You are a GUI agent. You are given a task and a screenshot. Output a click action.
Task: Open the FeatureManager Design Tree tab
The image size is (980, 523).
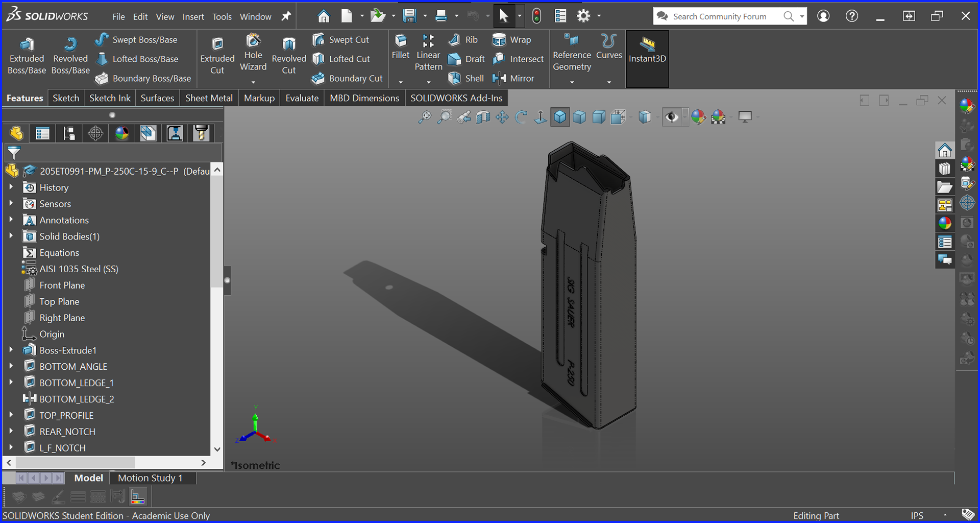click(16, 133)
